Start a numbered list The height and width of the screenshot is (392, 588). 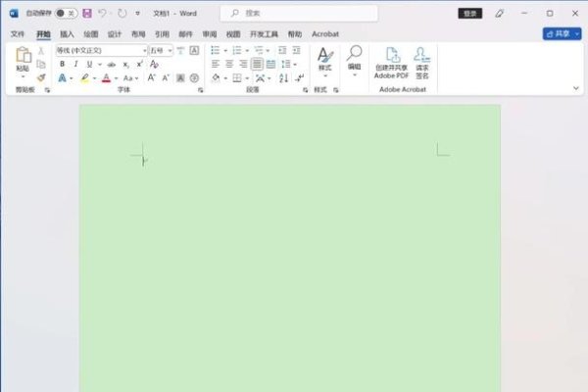236,50
